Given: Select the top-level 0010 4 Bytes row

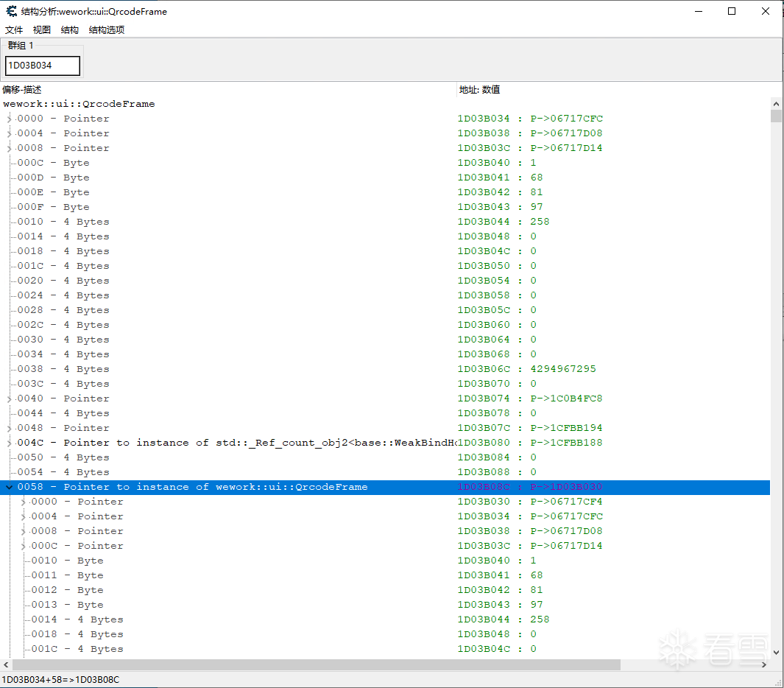Looking at the screenshot, I should [385, 222].
